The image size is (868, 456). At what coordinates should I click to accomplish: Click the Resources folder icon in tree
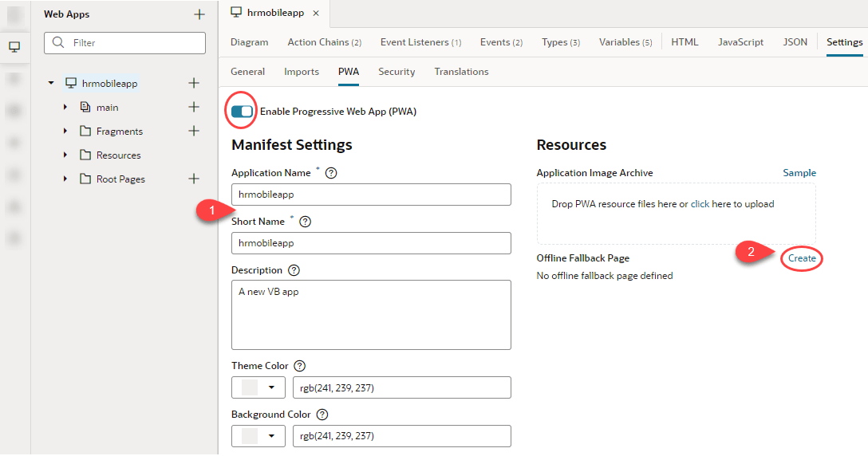tap(85, 155)
